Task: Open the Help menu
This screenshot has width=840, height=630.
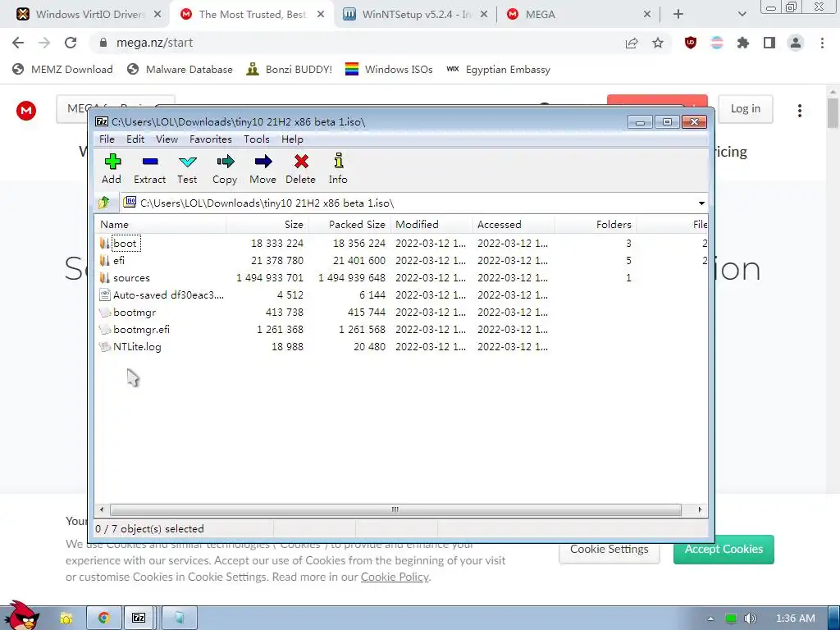Action: pyautogui.click(x=292, y=139)
